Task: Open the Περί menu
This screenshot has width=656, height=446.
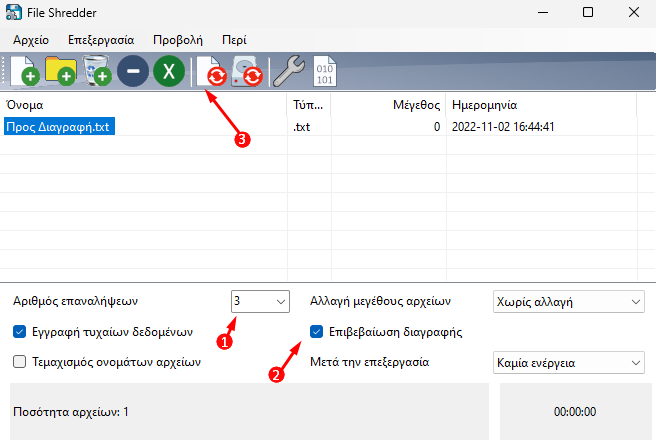Action: pyautogui.click(x=234, y=40)
